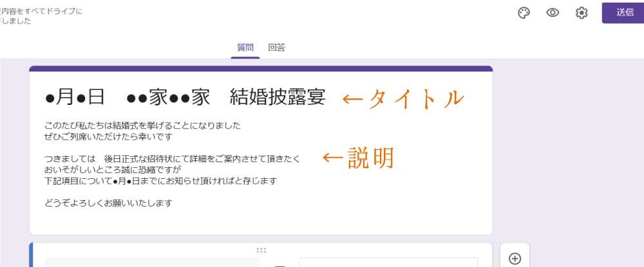This screenshot has width=644, height=267.
Task: Switch to the 回答 tab
Action: coord(277,48)
